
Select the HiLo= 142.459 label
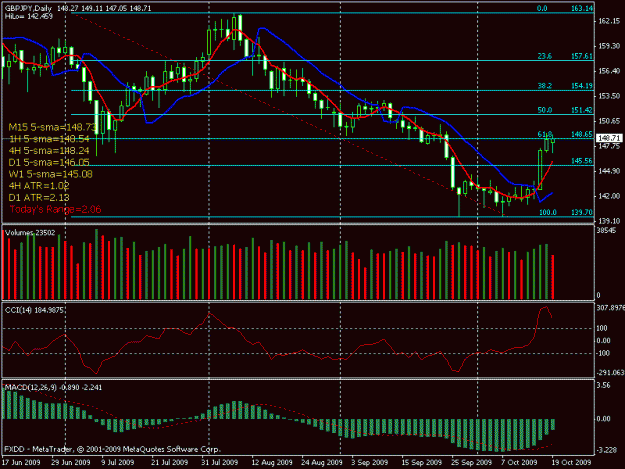pos(29,16)
